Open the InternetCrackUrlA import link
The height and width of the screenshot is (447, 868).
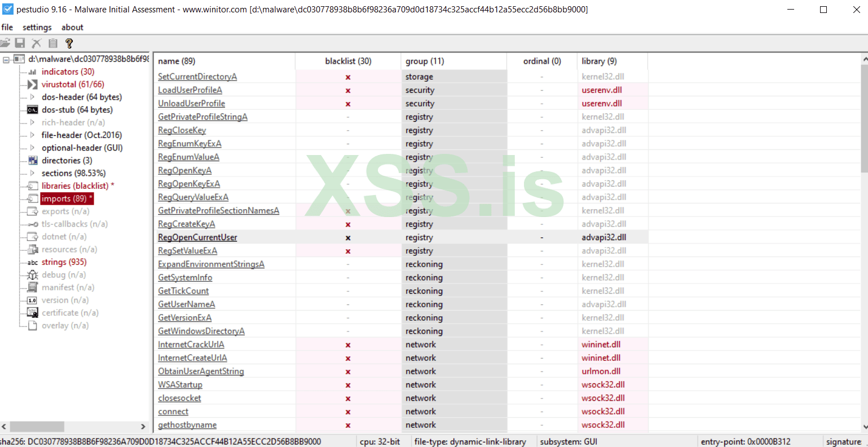coord(191,344)
